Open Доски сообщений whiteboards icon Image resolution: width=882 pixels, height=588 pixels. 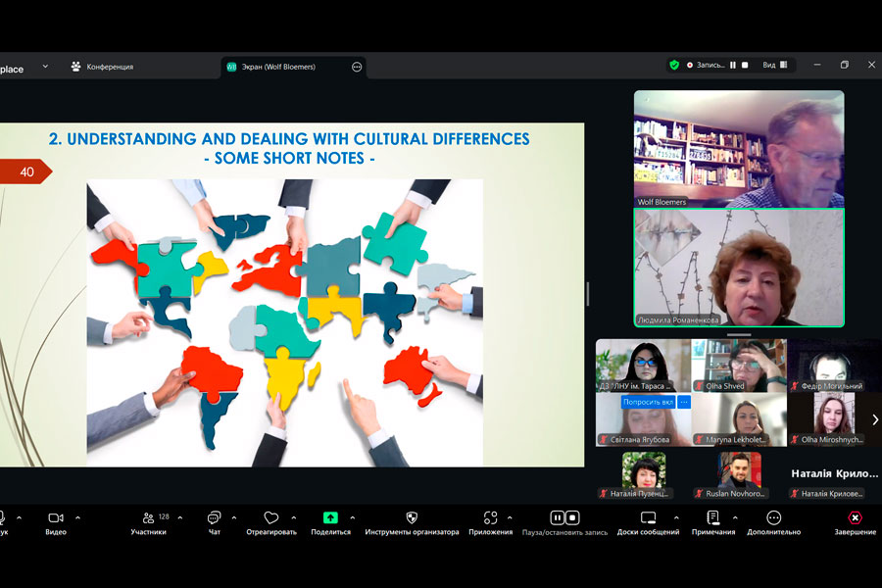coord(648,518)
